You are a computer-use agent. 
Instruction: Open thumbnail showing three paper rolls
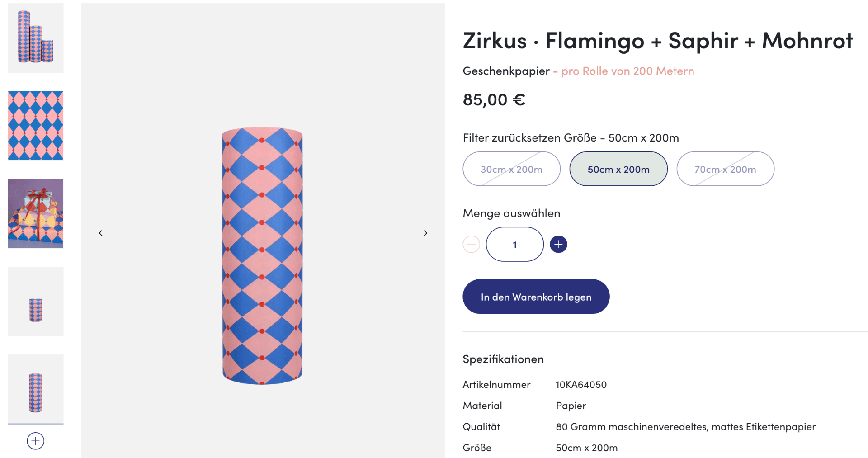pos(36,38)
